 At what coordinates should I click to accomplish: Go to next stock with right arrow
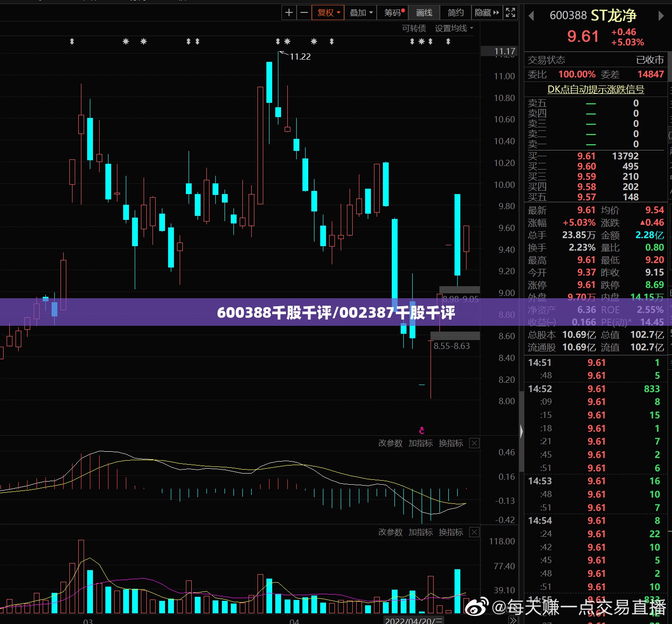661,16
